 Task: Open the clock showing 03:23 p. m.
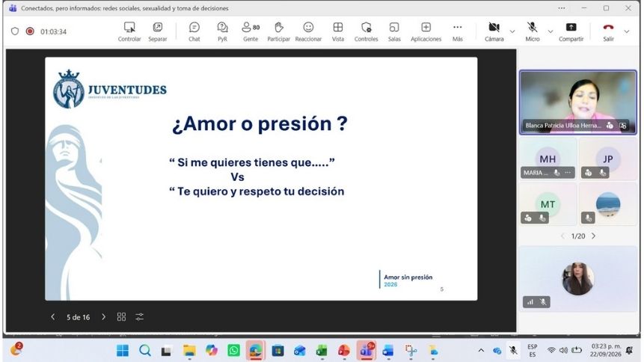pos(605,351)
